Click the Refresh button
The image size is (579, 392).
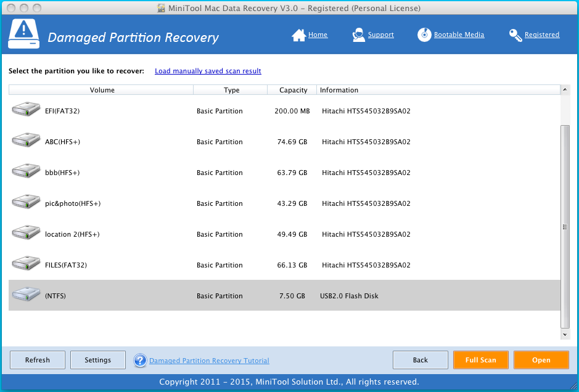tap(37, 360)
